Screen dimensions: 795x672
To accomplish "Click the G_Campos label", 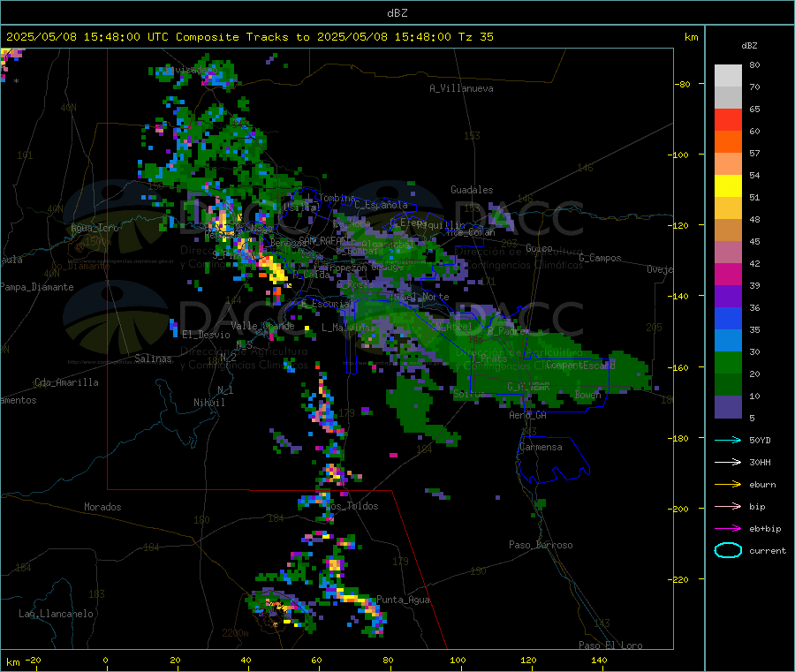I will 600,258.
